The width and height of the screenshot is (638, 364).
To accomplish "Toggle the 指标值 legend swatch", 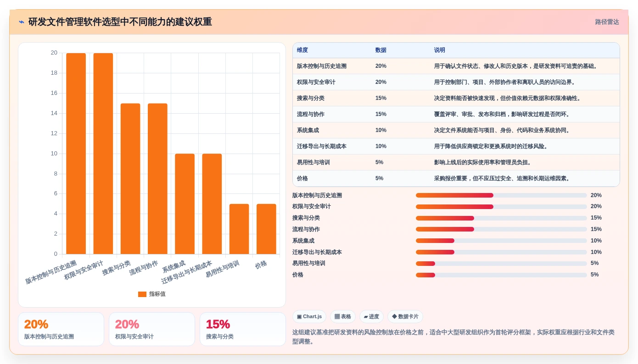I will [x=142, y=294].
